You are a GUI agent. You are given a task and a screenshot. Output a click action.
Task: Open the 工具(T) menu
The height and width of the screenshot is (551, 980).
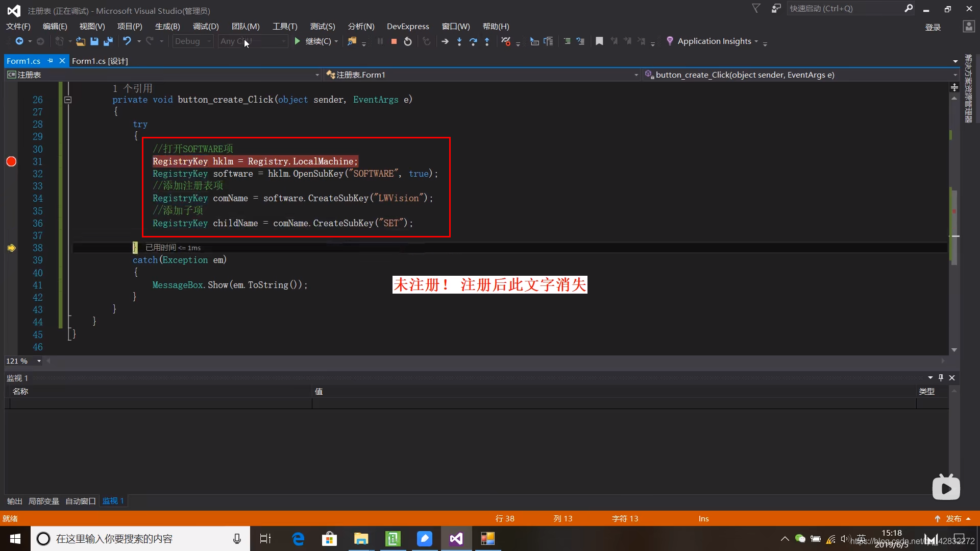(285, 27)
